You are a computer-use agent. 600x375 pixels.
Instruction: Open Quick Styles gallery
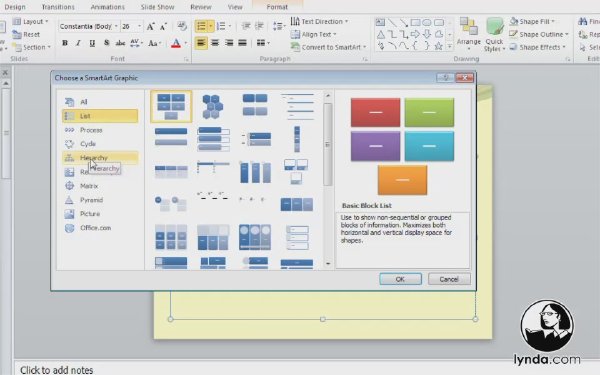tap(494, 34)
